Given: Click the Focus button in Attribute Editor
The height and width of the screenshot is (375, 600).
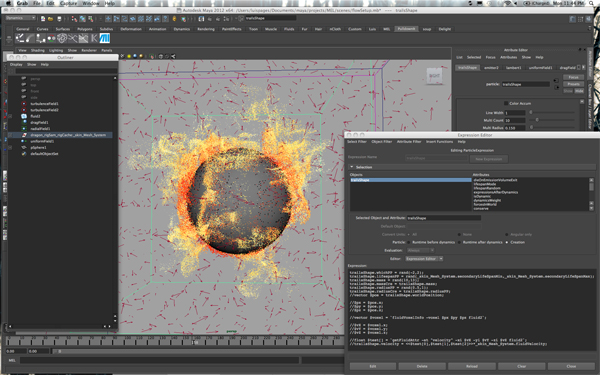Looking at the screenshot, I should [573, 77].
